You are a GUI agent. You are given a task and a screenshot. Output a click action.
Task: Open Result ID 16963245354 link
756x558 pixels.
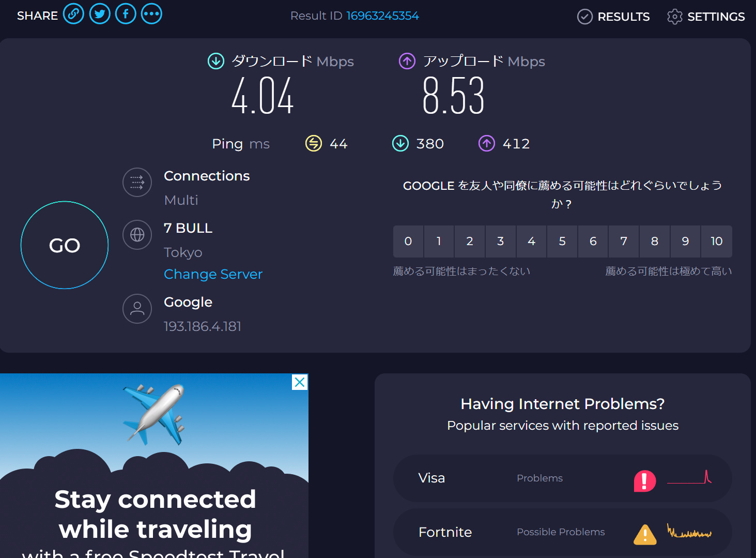(382, 16)
